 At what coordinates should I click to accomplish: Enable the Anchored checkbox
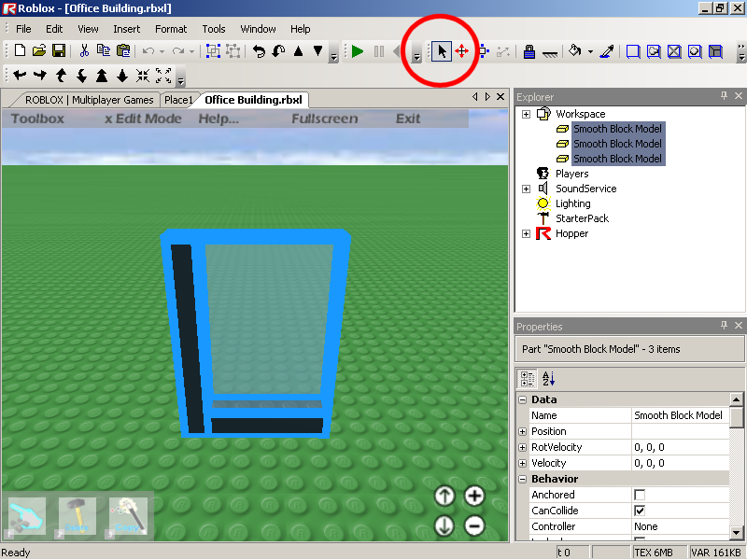[640, 495]
